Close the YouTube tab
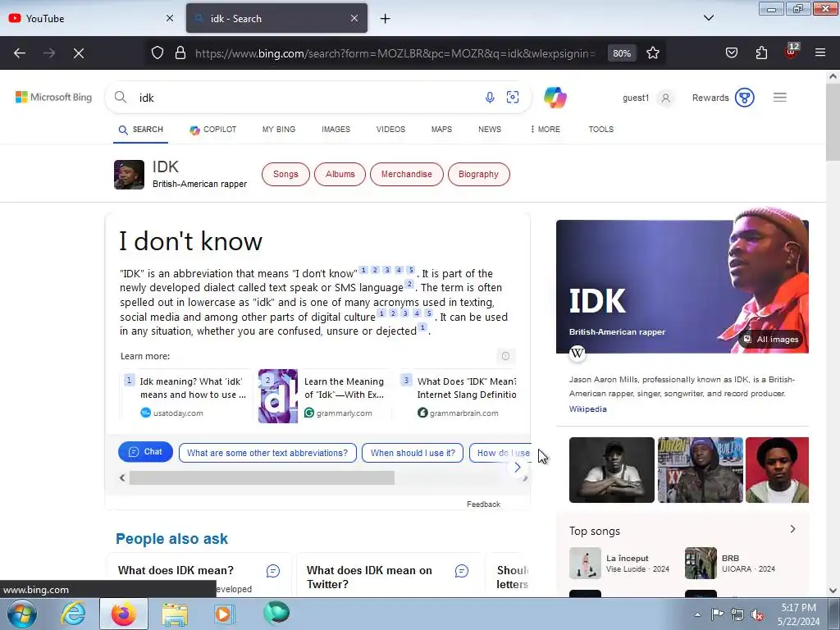Image resolution: width=840 pixels, height=630 pixels. 170,18
